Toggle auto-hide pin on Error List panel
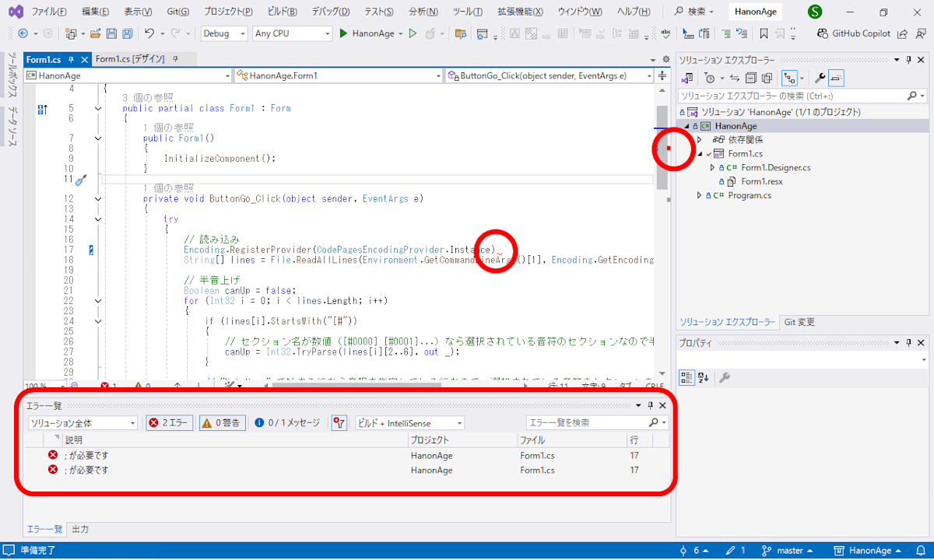 pyautogui.click(x=651, y=405)
